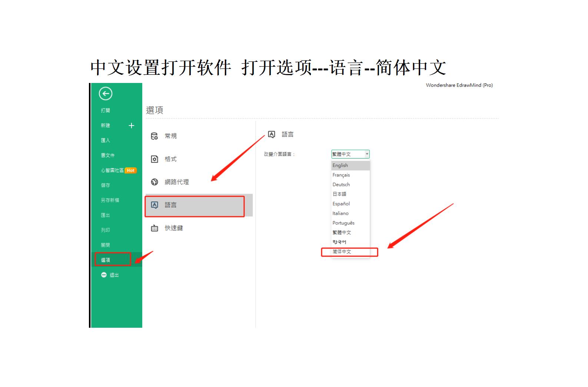Image resolution: width=588 pixels, height=387 pixels.
Task: Select Español in the language list
Action: click(351, 204)
